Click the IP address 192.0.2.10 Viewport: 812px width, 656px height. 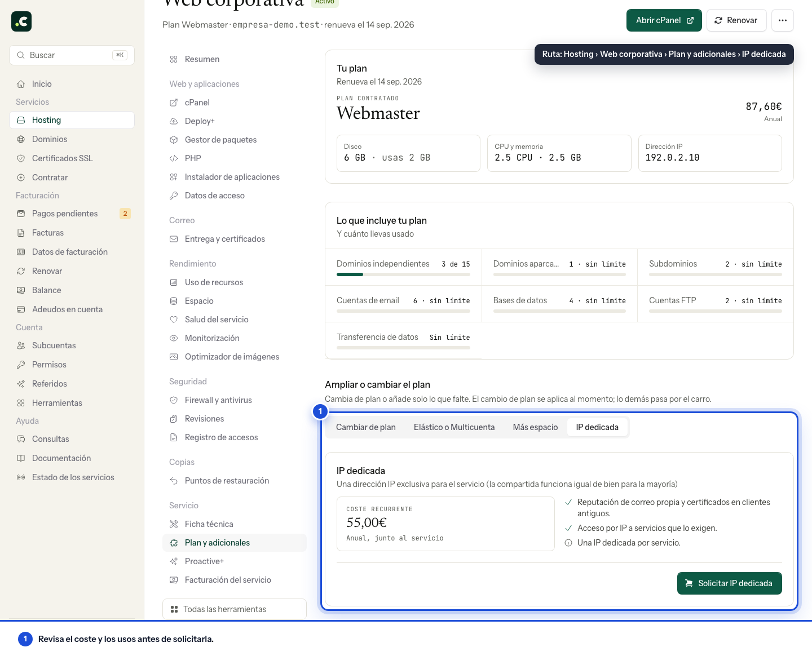pos(672,158)
